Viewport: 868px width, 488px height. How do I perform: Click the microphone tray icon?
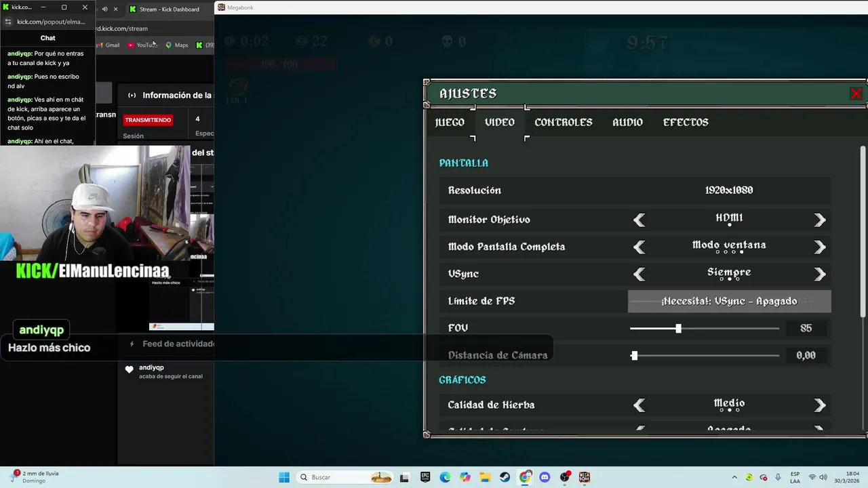click(778, 477)
